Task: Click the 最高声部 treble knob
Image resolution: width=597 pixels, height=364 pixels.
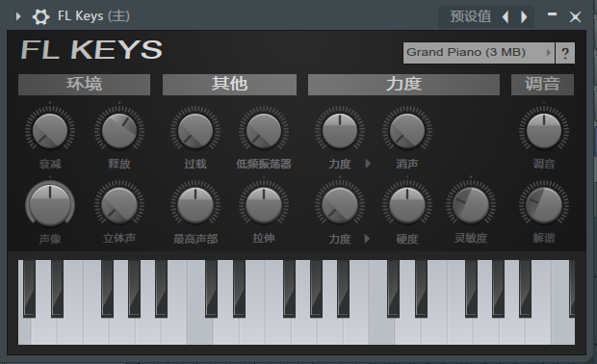Action: (x=195, y=205)
